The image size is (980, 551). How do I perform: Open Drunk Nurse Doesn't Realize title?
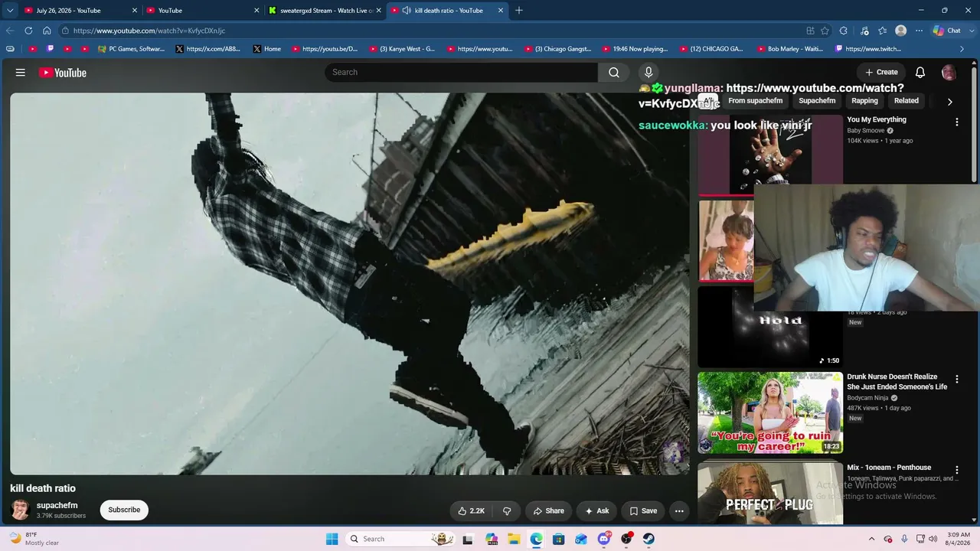(x=897, y=382)
